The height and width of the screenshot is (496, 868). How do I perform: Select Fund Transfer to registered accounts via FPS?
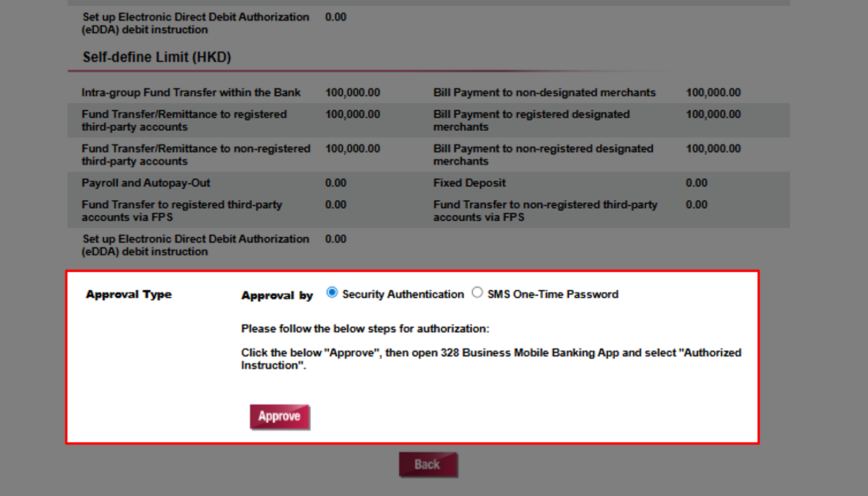(182, 211)
